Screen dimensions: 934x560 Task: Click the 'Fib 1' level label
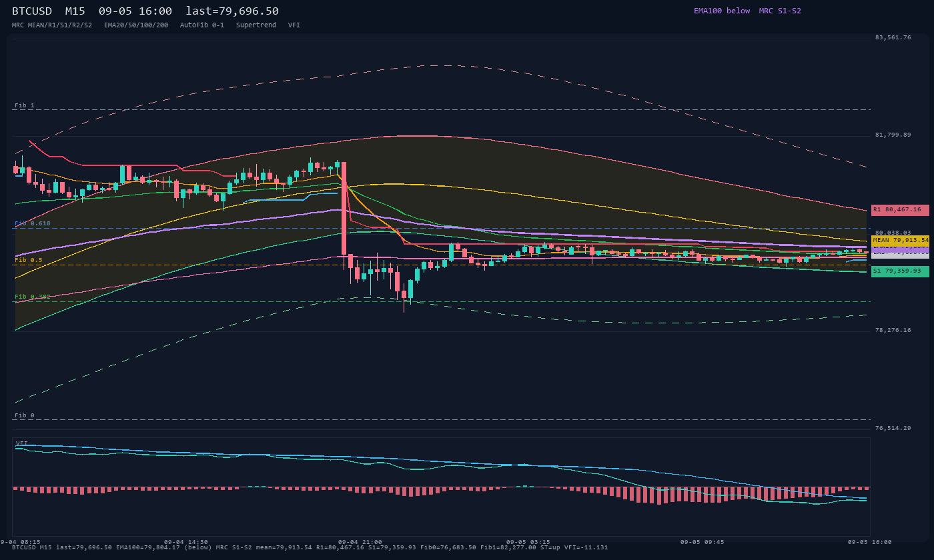point(25,105)
